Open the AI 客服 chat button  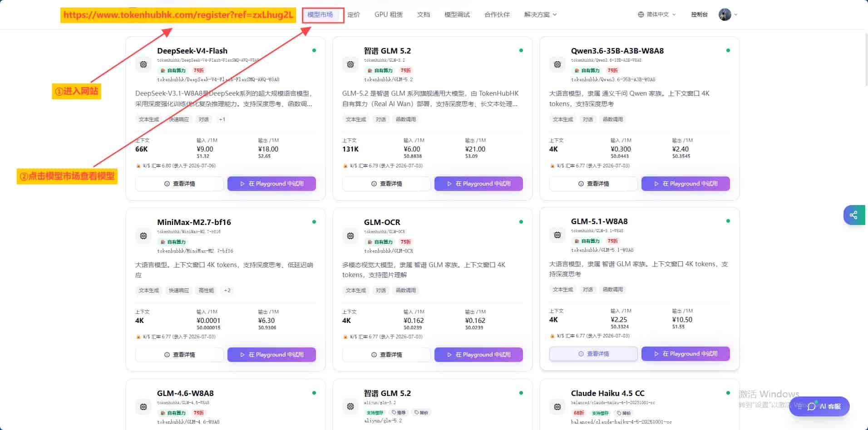tap(819, 406)
